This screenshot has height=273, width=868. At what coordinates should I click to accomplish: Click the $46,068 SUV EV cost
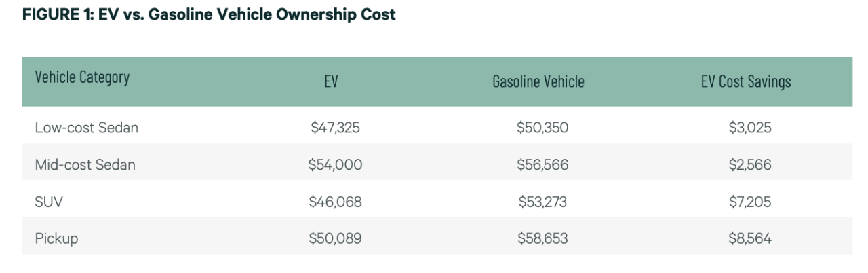pos(335,202)
